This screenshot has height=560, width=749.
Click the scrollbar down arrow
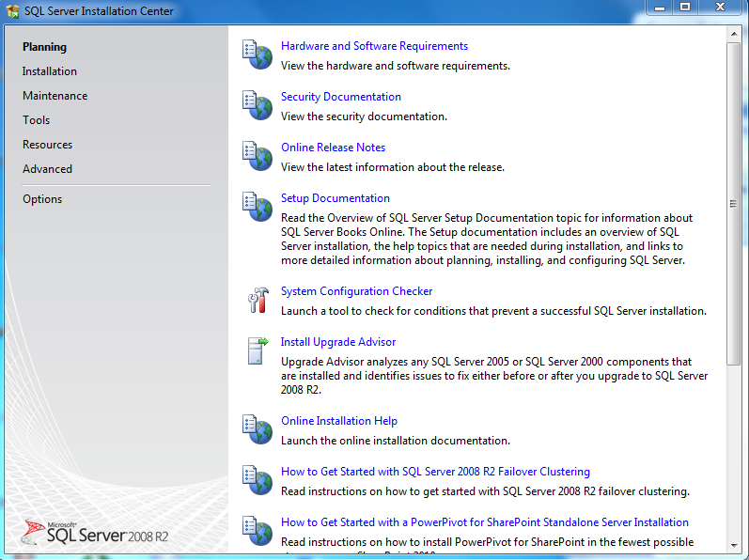[x=734, y=545]
